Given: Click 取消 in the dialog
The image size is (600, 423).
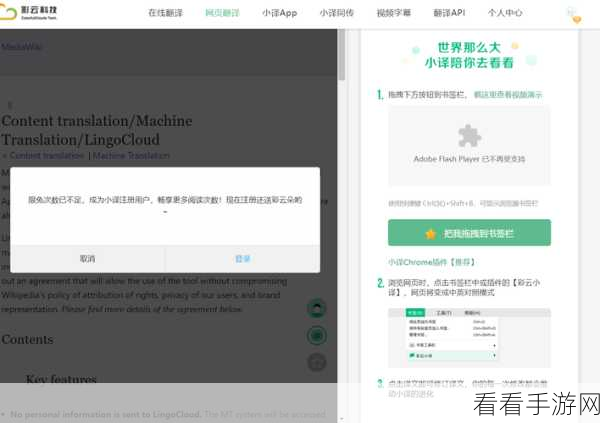Looking at the screenshot, I should point(87,259).
